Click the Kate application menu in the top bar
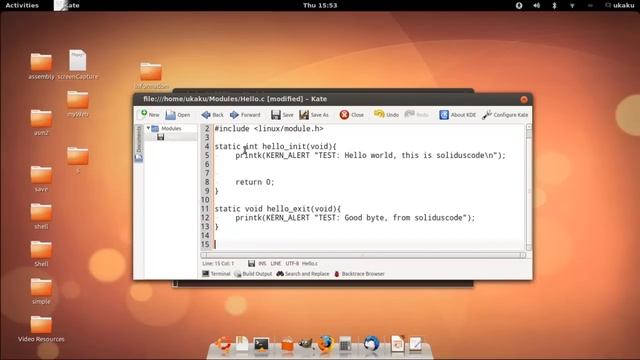 click(67, 5)
